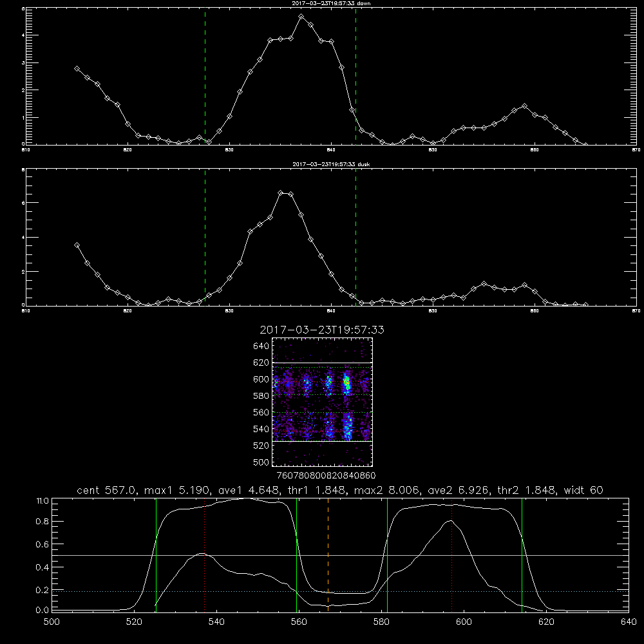Click the right green dashed line in dawn plot
This screenshot has height=644, width=644.
click(355, 76)
